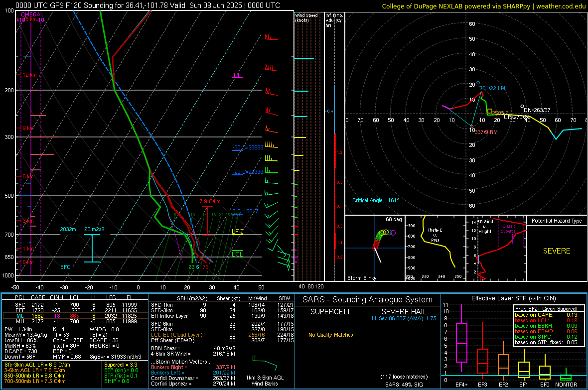
Task: Click the magenta Classic Supercell label
Action: [509, 229]
